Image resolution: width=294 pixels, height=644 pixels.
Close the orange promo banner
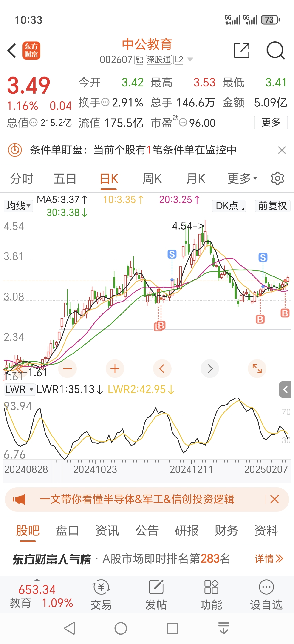[x=274, y=499]
